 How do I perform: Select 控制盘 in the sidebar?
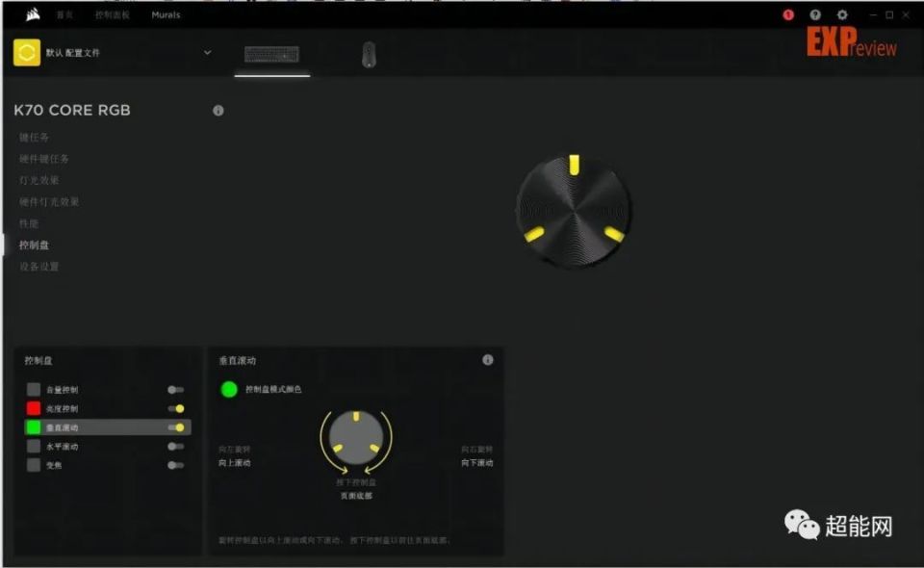tap(35, 245)
